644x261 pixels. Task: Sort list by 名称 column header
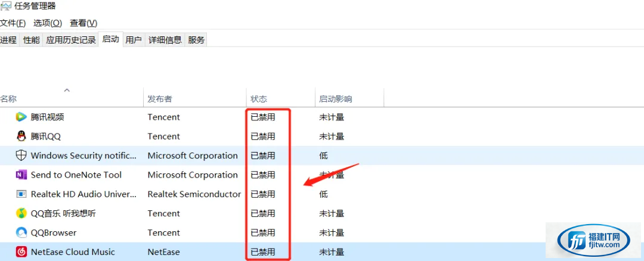[x=8, y=99]
